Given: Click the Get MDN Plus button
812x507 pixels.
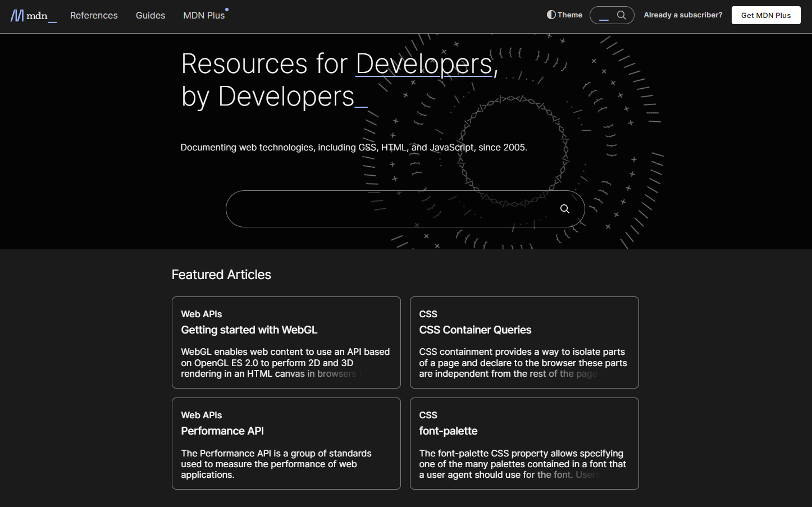Looking at the screenshot, I should pos(766,15).
